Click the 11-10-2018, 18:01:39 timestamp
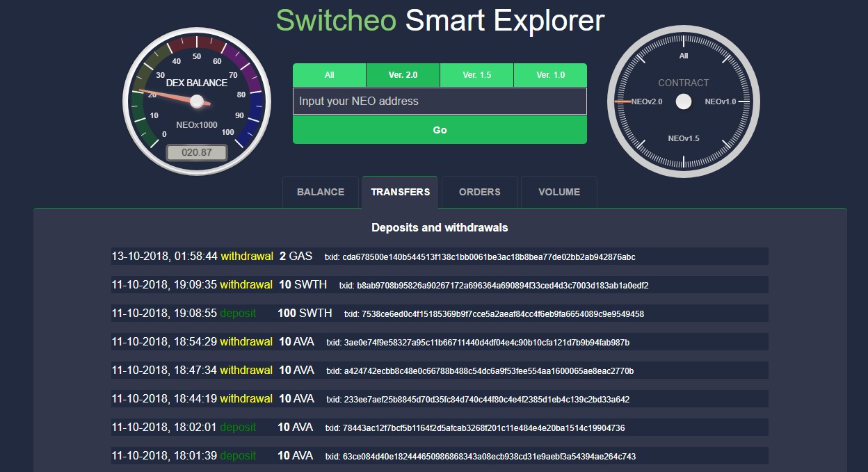The height and width of the screenshot is (472, 868). click(165, 456)
